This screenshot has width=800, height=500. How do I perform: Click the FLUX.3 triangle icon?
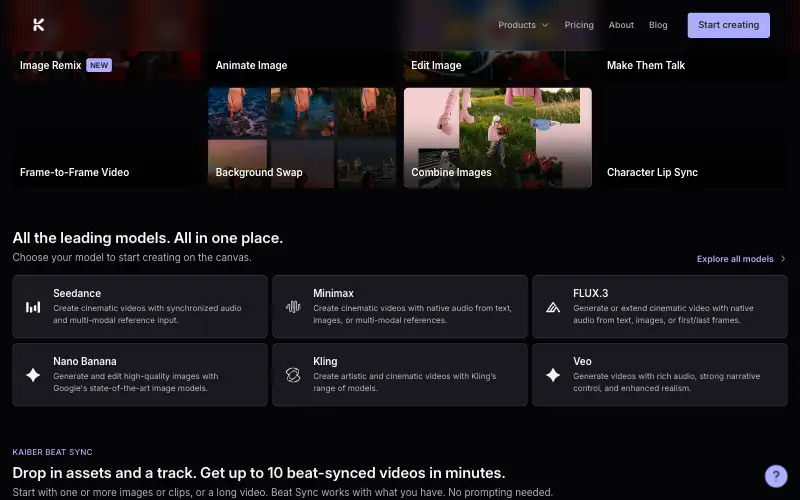pos(553,307)
